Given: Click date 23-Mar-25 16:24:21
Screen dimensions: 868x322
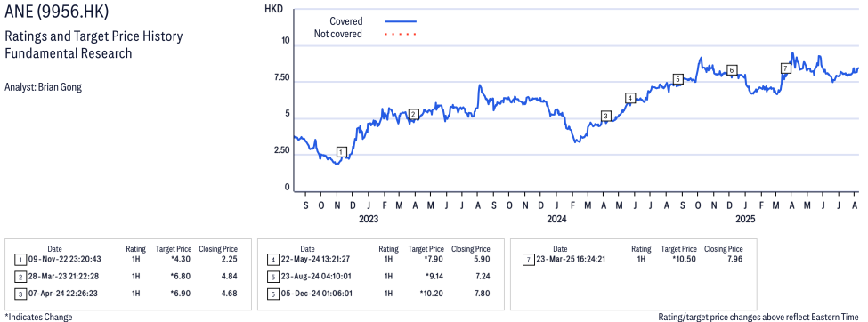Looking at the screenshot, I should 572,259.
